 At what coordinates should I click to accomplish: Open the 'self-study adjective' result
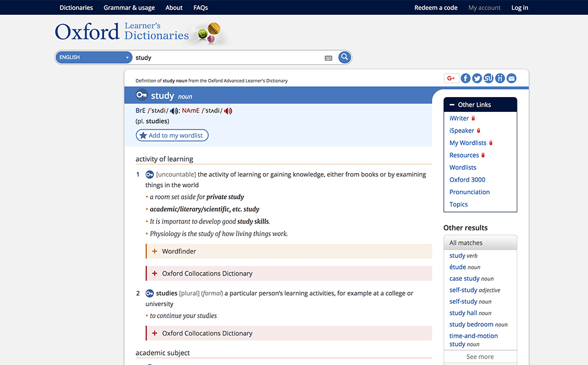[x=475, y=290]
